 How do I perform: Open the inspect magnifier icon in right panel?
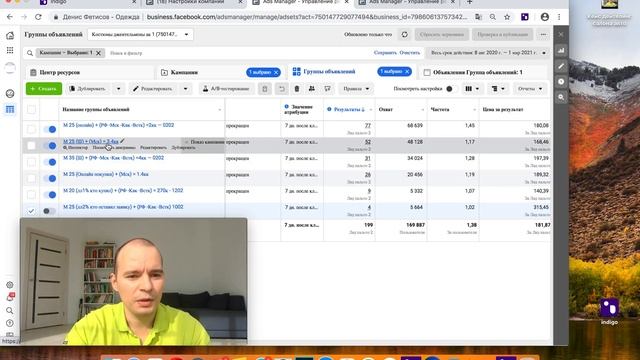point(561,97)
